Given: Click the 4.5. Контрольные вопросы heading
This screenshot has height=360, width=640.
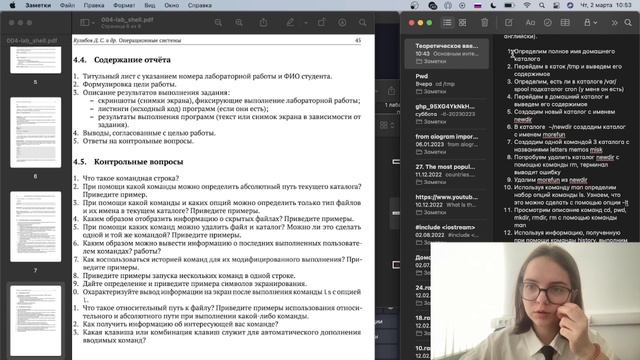Looking at the screenshot, I should point(128,162).
